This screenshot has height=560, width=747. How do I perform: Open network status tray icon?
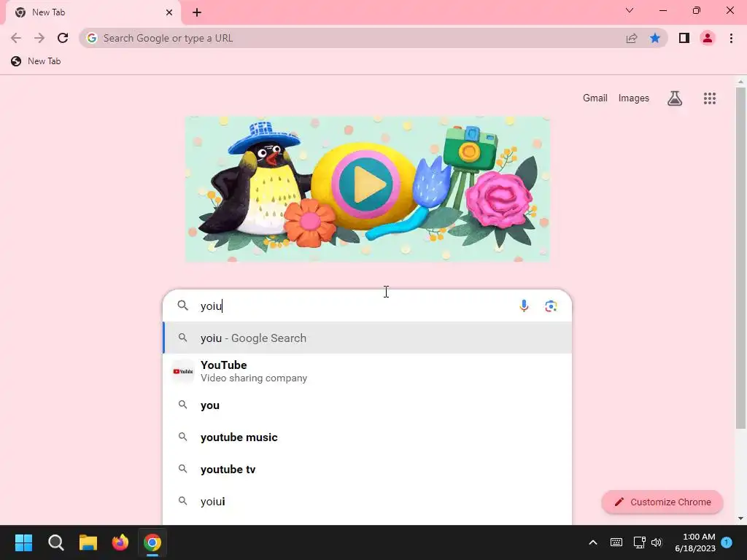click(x=639, y=542)
